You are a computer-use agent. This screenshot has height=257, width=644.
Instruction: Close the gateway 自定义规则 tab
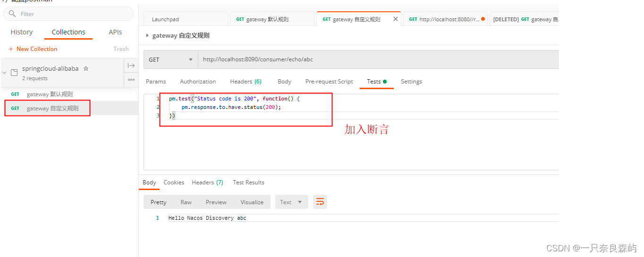coord(396,19)
